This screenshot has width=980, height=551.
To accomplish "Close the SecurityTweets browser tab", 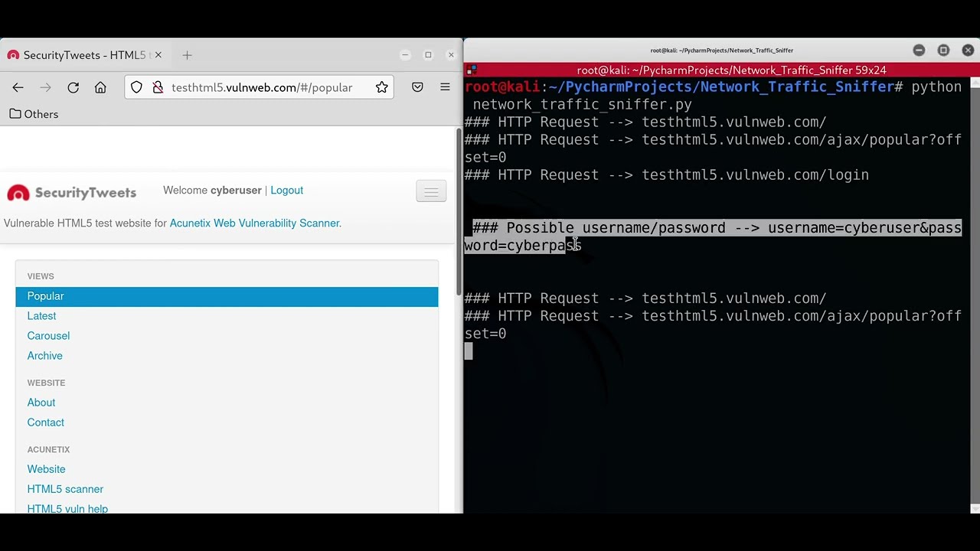I will click(158, 55).
